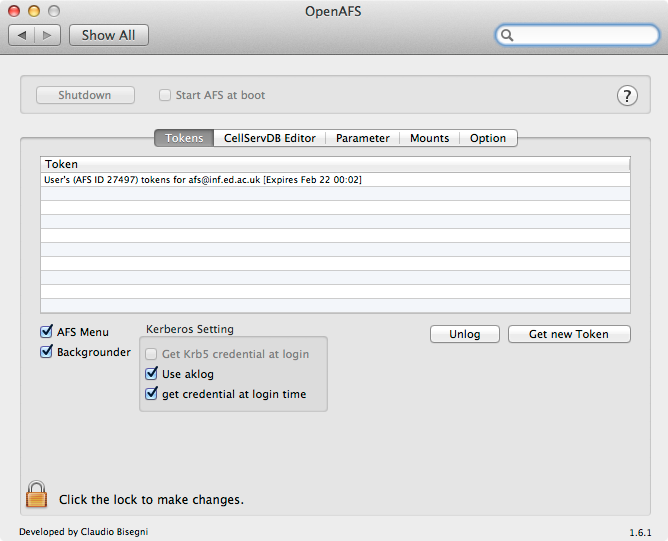Viewport: 668px width, 541px height.
Task: Click the Shutdown button
Action: click(85, 95)
